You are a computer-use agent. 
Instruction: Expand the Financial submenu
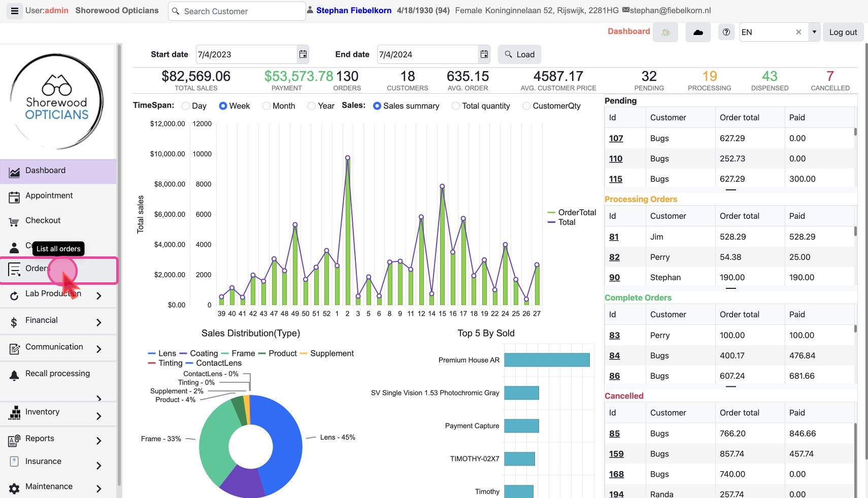coord(99,322)
